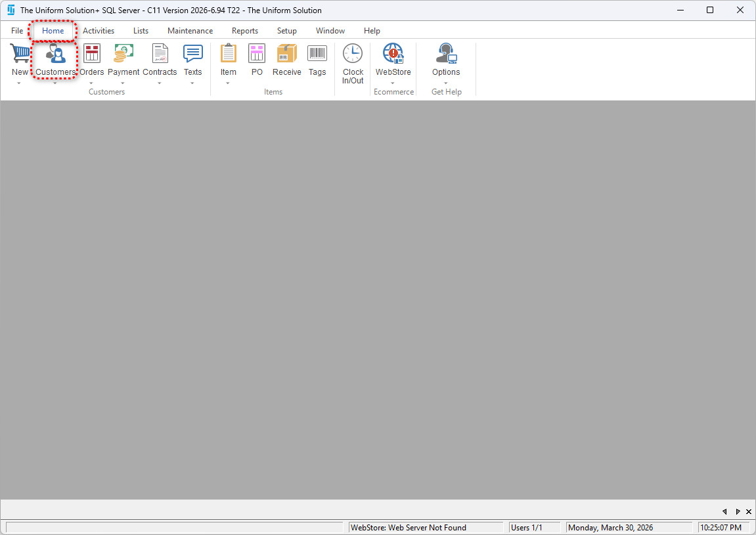Open the Receive box icon
The width and height of the screenshot is (756, 535).
[x=286, y=54]
